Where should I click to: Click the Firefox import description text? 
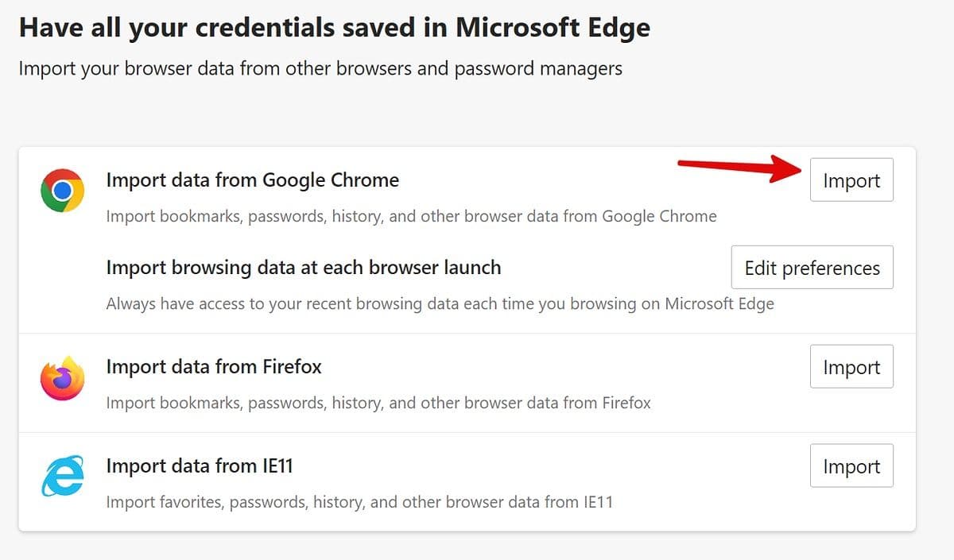pos(378,403)
